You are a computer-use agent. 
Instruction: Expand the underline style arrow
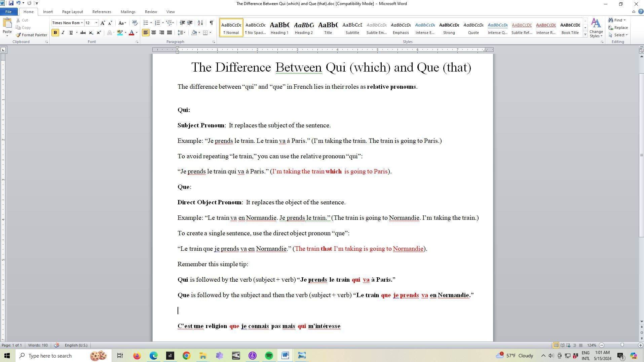point(77,33)
